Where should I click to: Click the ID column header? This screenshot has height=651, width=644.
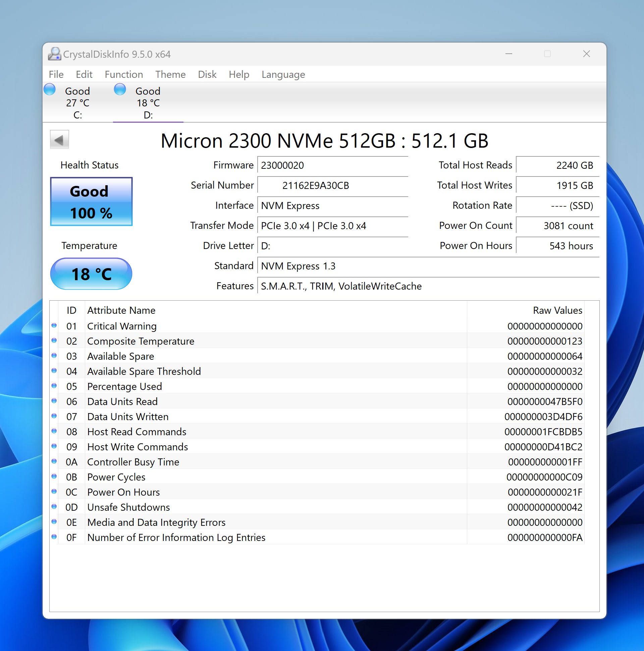(x=71, y=310)
